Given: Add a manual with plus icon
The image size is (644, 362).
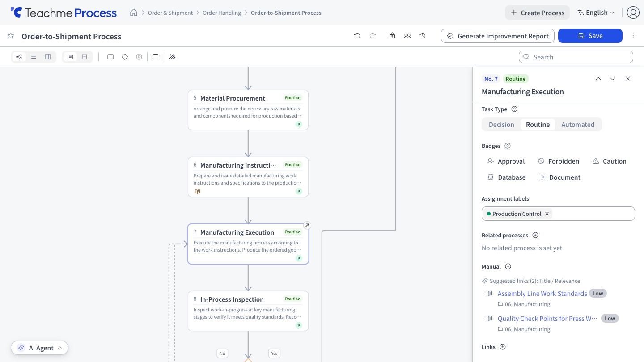Looking at the screenshot, I should (x=508, y=266).
